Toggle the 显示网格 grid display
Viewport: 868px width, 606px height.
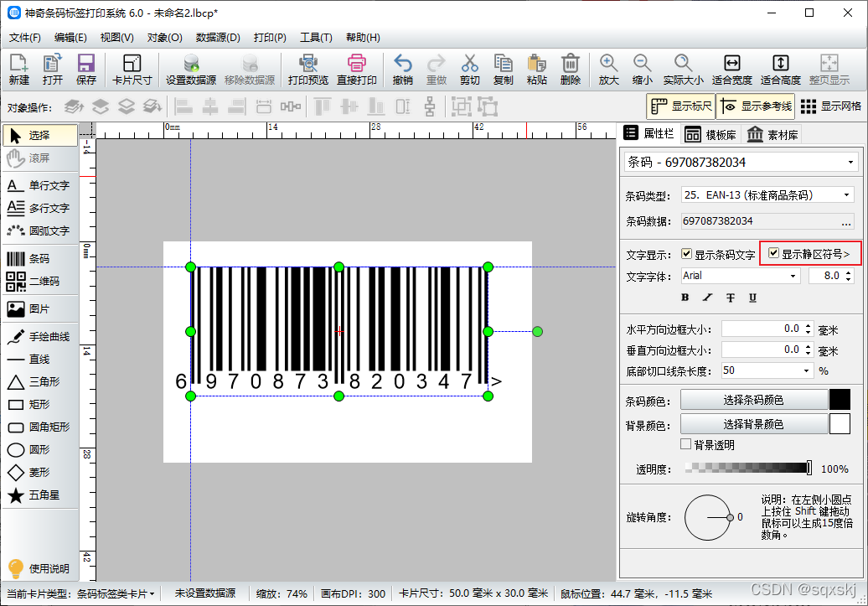pyautogui.click(x=830, y=106)
